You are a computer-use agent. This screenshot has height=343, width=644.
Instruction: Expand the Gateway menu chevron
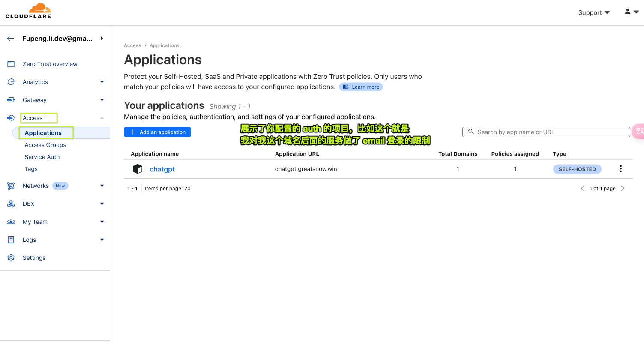click(102, 100)
